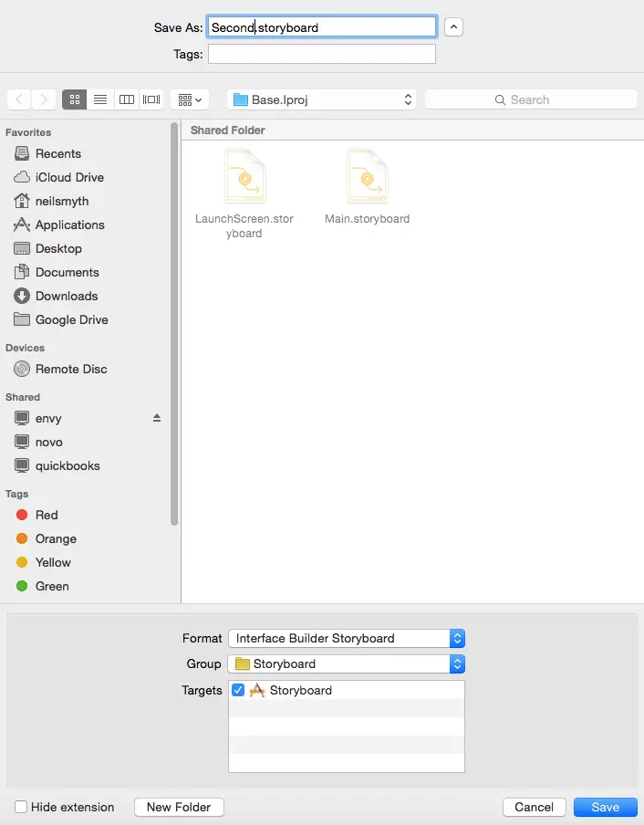Click the Storyboard target app icon
Viewport: 644px width, 825px height.
point(257,690)
